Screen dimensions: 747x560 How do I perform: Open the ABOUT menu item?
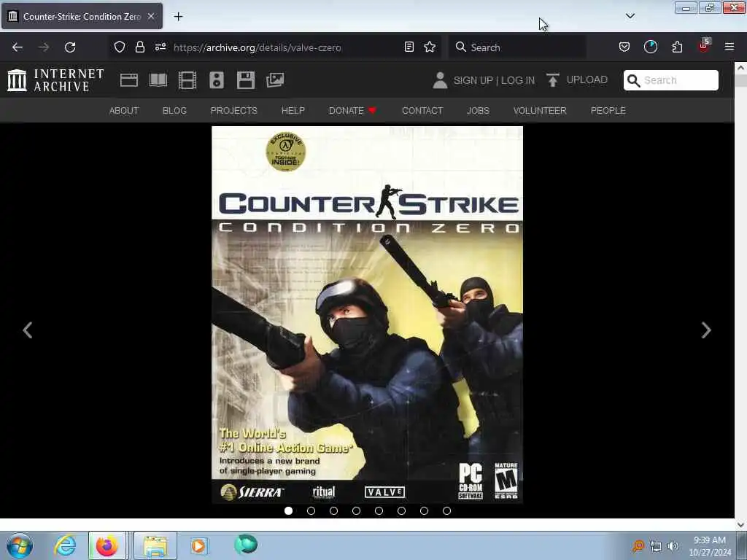[x=124, y=111]
